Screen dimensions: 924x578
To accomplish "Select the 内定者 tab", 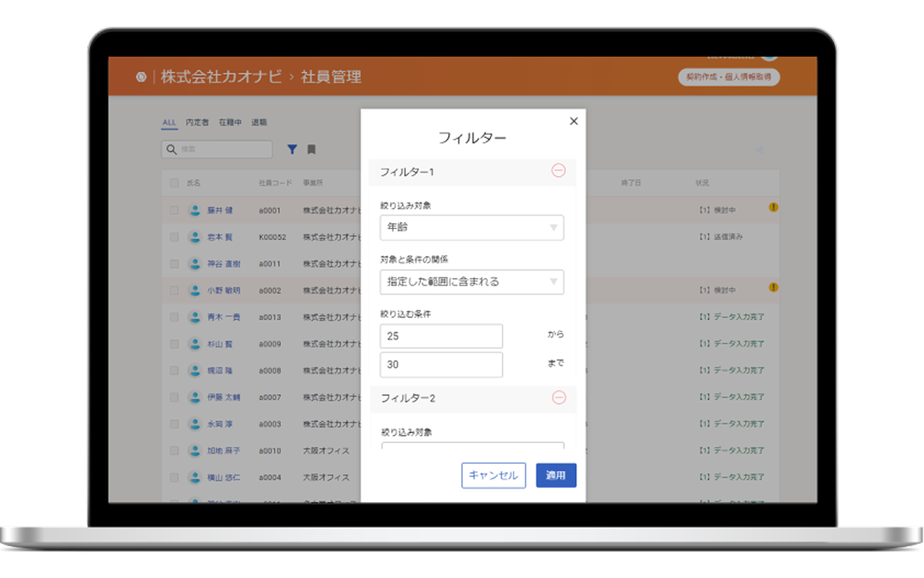I will click(x=197, y=123).
